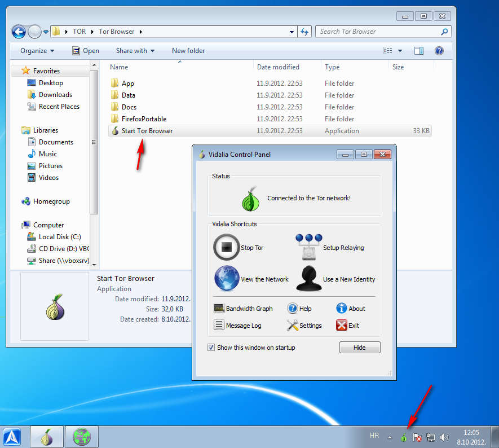Expand the Organize dropdown menu
Screen dimensions: 499x448
(x=37, y=51)
